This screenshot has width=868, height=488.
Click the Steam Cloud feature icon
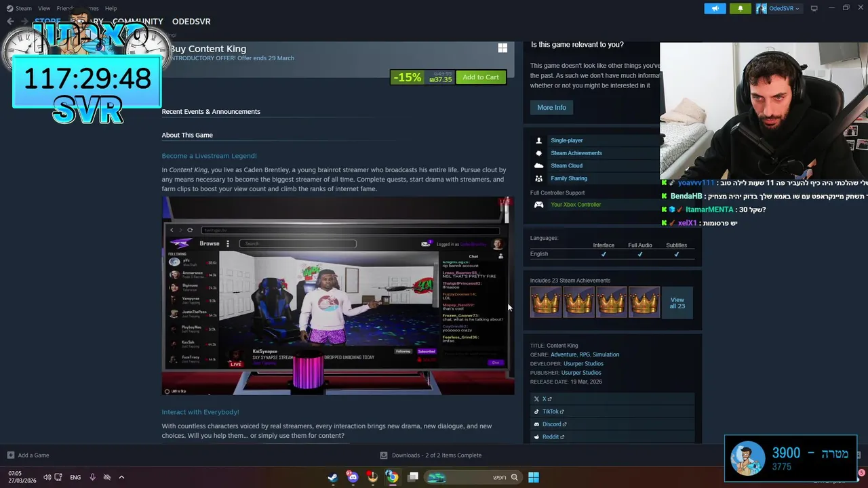(x=538, y=165)
